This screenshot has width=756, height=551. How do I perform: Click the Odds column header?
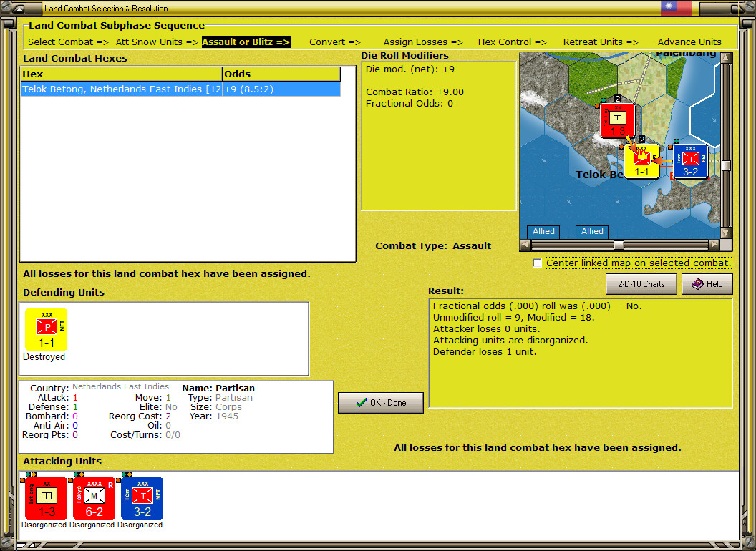[281, 74]
